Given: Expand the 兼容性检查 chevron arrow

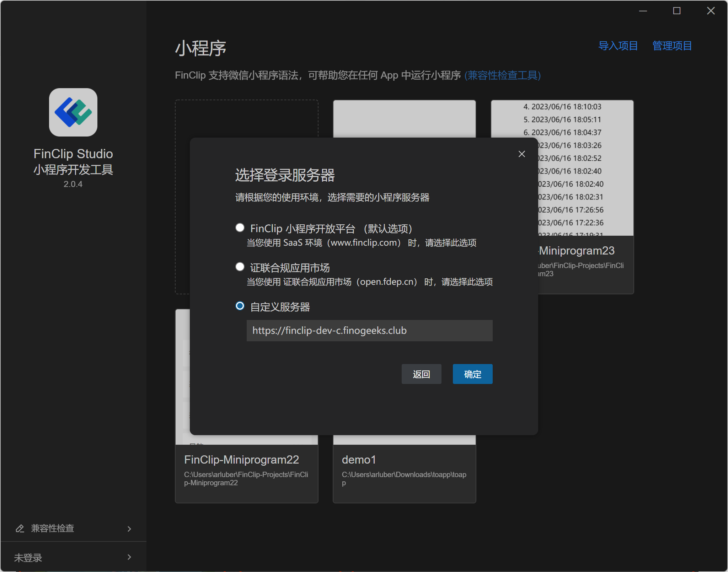Looking at the screenshot, I should coord(129,529).
